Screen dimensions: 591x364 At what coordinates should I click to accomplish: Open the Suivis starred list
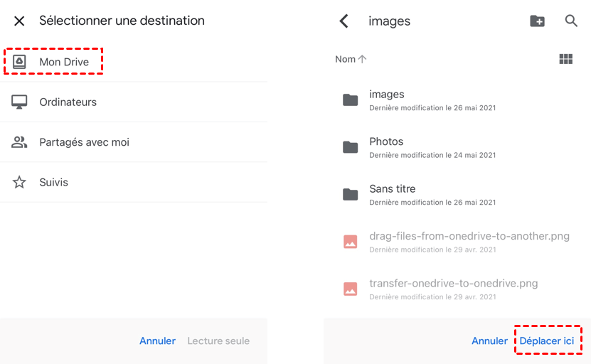tap(53, 182)
